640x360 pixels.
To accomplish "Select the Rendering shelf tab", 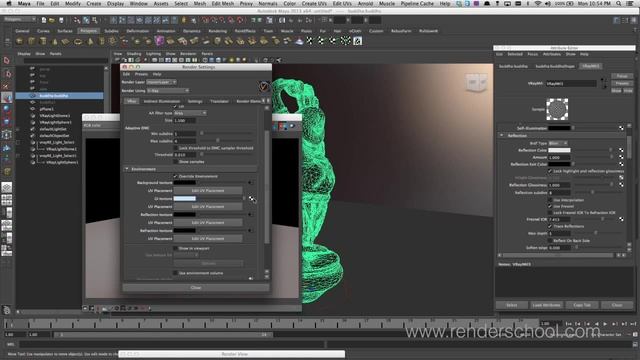I will 217,31.
